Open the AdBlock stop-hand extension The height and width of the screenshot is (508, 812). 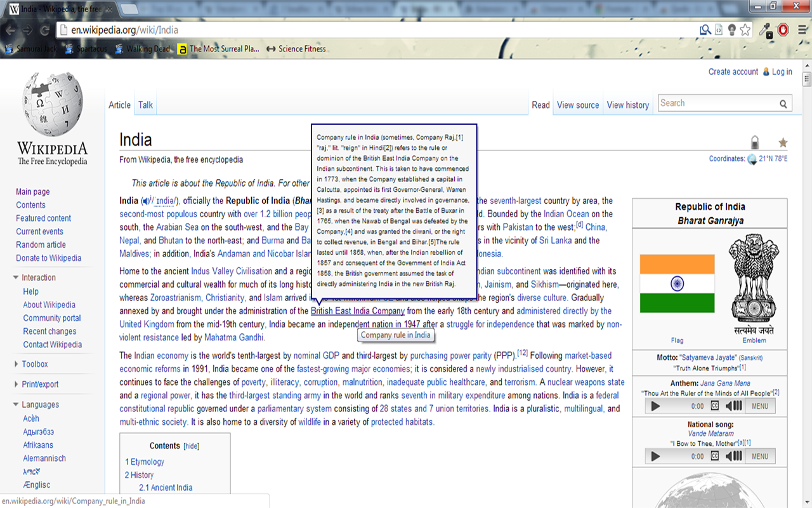coord(783,30)
